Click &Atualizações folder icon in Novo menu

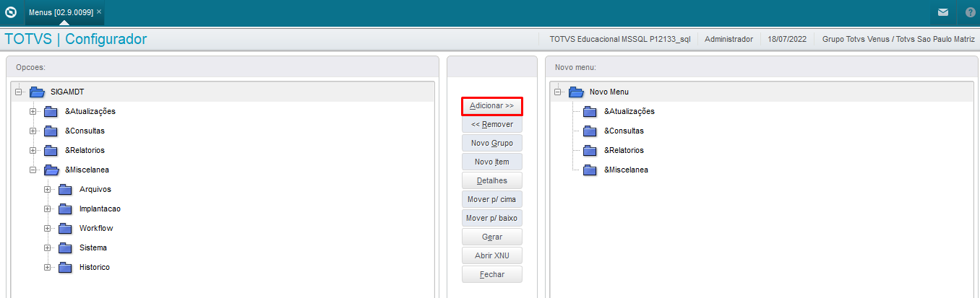click(590, 111)
